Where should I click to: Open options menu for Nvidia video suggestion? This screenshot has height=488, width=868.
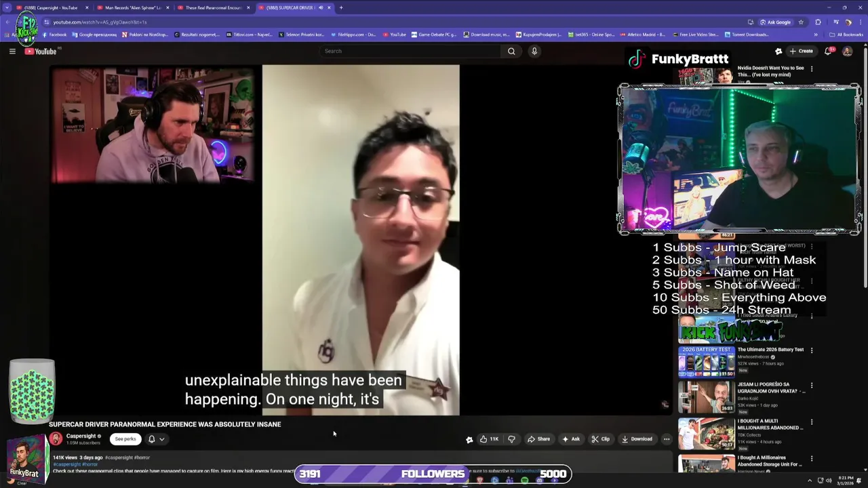click(x=812, y=68)
